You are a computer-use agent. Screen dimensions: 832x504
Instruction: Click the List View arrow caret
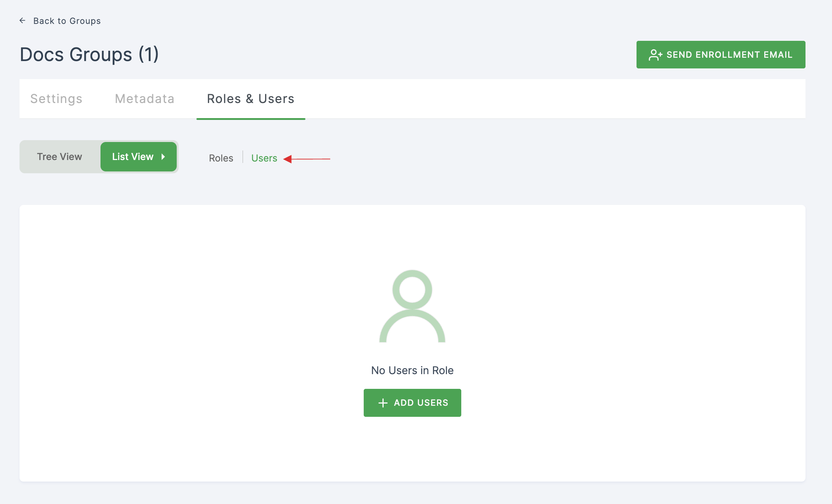pos(163,157)
